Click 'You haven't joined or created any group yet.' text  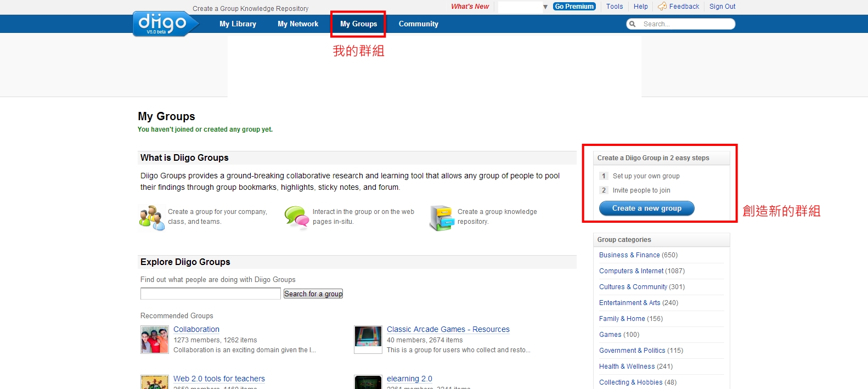tap(205, 129)
